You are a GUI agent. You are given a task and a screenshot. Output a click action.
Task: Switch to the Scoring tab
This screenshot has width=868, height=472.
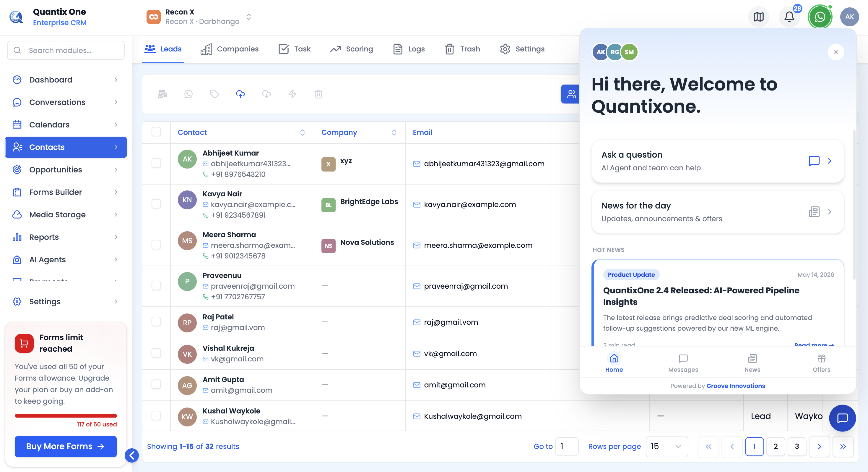tap(352, 49)
